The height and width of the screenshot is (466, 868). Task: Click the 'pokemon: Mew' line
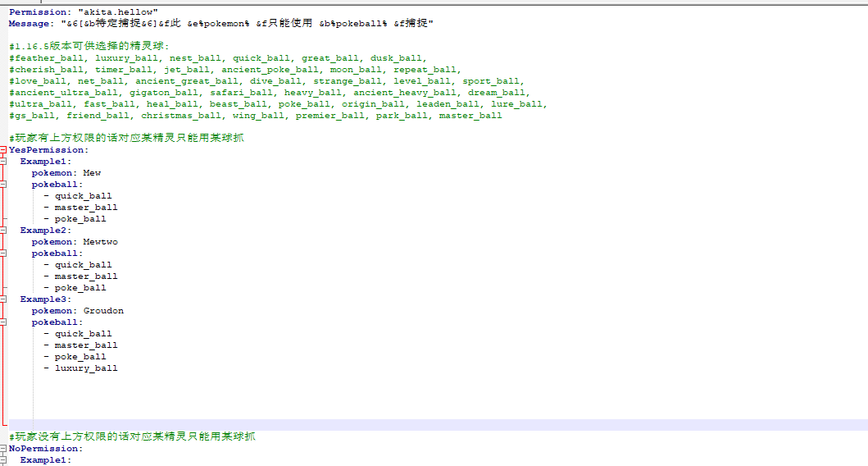click(x=66, y=173)
